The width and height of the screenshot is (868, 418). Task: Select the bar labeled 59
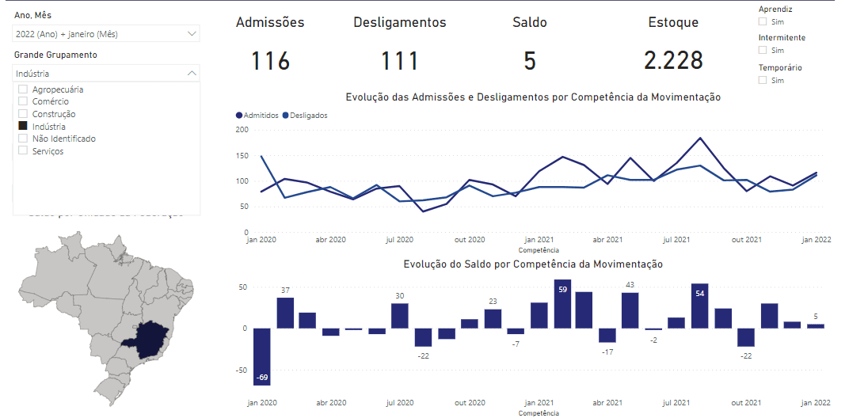pyautogui.click(x=562, y=303)
